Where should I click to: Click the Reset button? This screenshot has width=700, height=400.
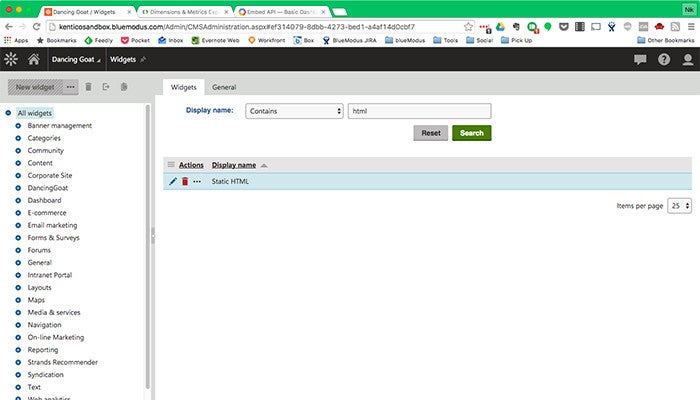point(431,133)
